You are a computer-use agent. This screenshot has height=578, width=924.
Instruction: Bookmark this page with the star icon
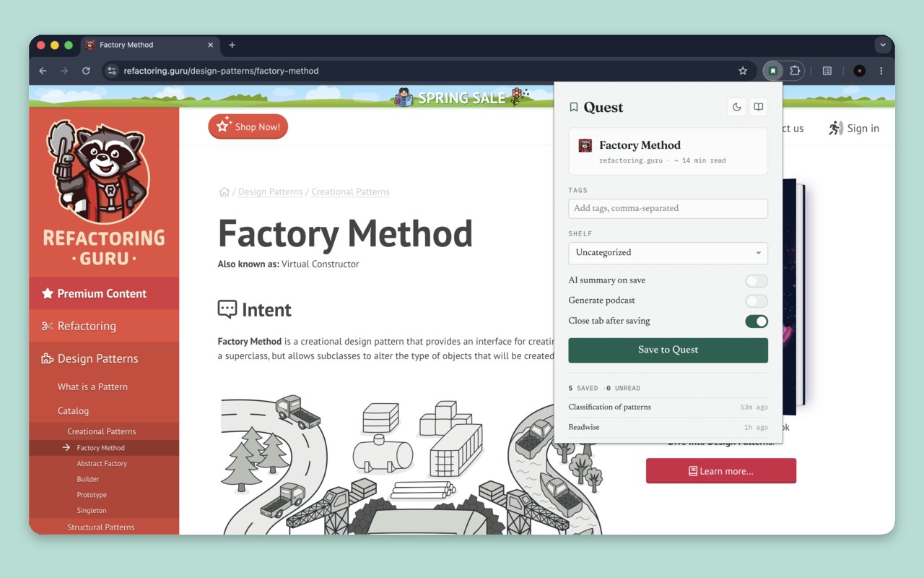click(x=743, y=71)
